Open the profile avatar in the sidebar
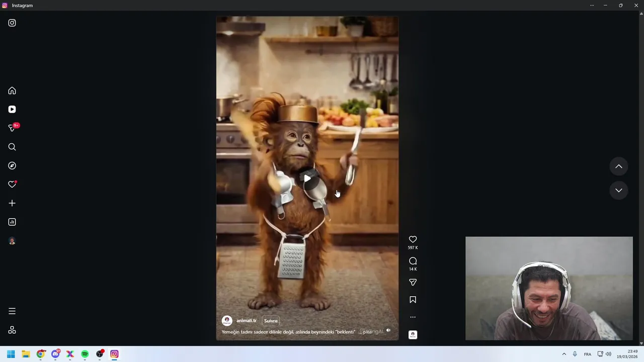This screenshot has height=362, width=644. (x=12, y=241)
